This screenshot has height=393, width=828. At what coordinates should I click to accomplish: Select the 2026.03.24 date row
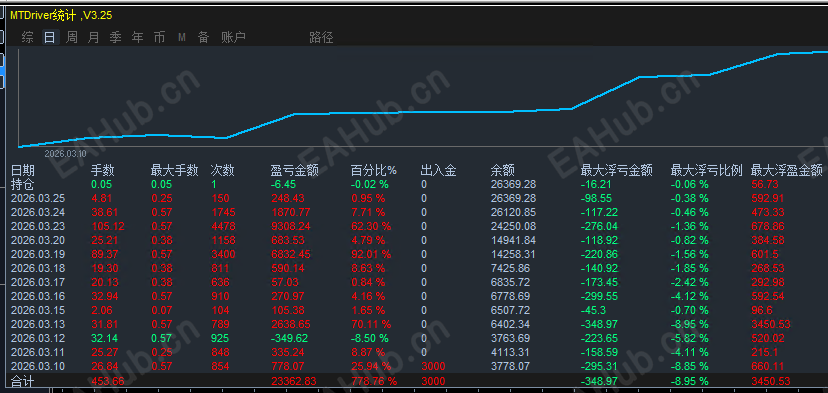(37, 212)
